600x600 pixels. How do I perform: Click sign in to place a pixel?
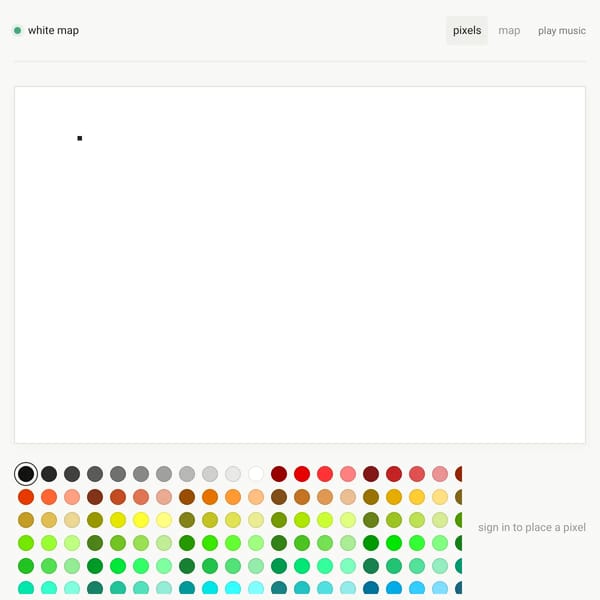532,527
